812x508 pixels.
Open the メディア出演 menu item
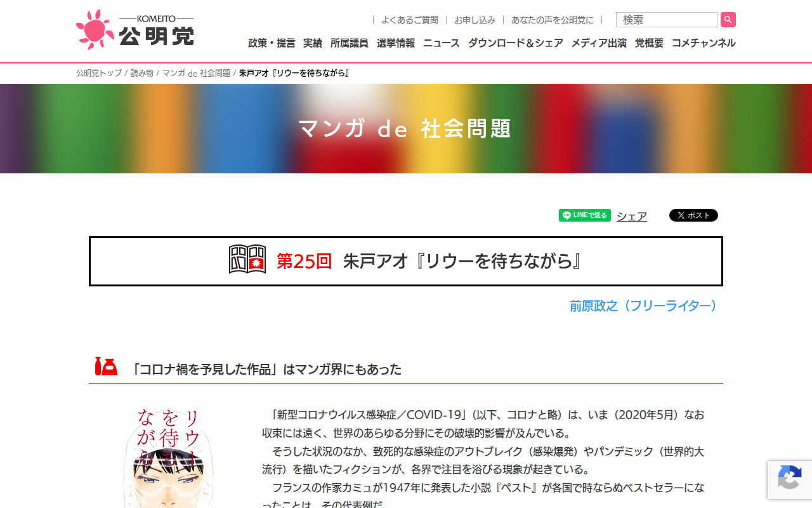599,43
